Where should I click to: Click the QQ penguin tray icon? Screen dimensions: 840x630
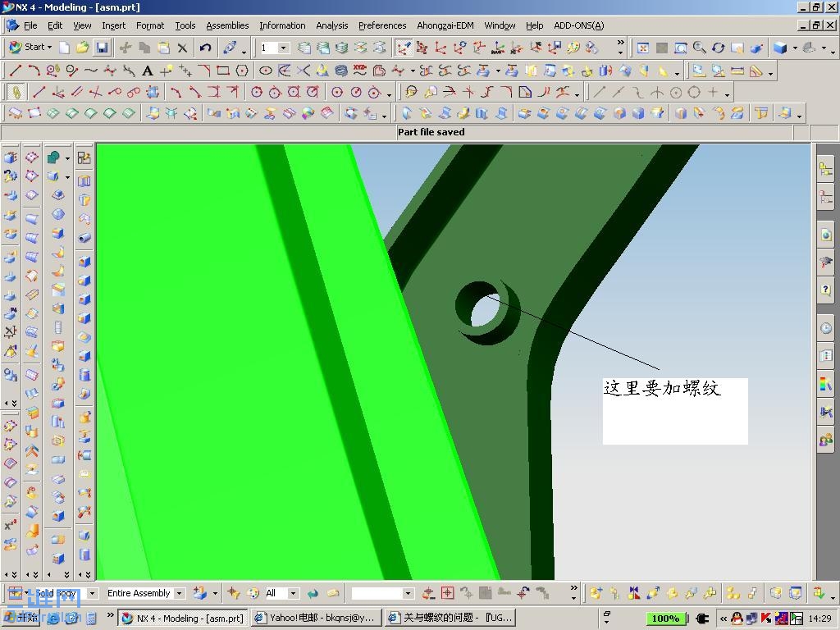click(737, 619)
